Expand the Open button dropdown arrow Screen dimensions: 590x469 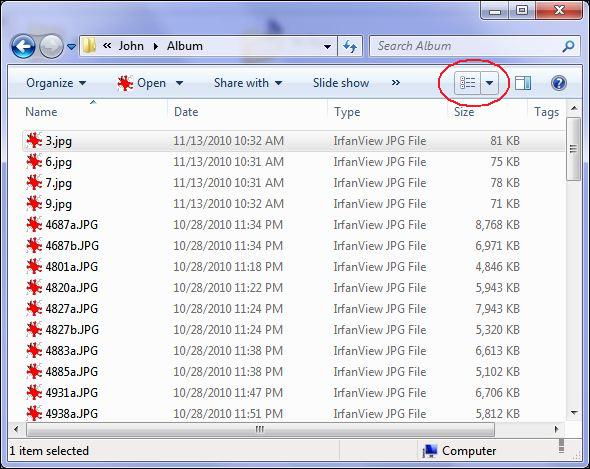(x=179, y=83)
